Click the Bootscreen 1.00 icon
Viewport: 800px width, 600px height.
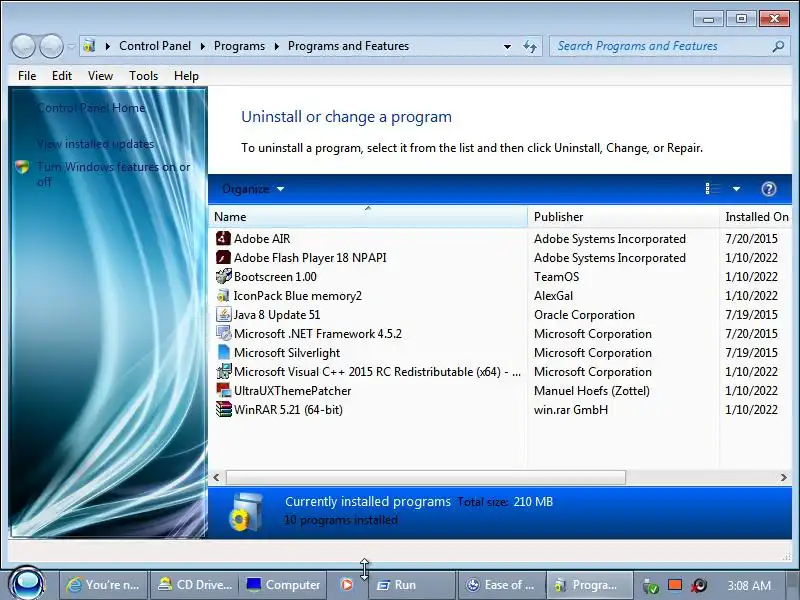coord(223,276)
